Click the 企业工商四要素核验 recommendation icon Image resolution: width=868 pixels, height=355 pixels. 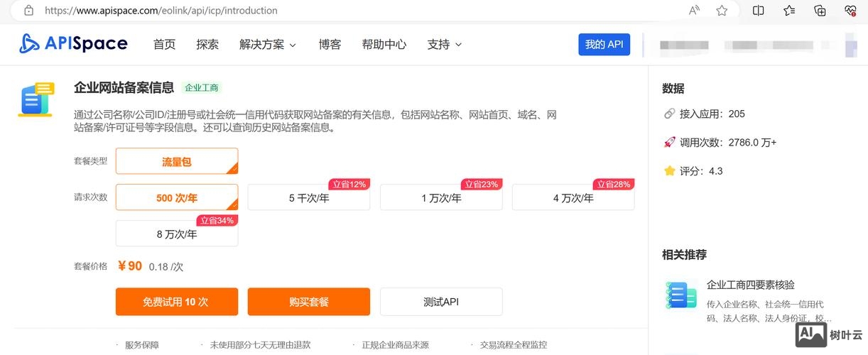click(680, 295)
